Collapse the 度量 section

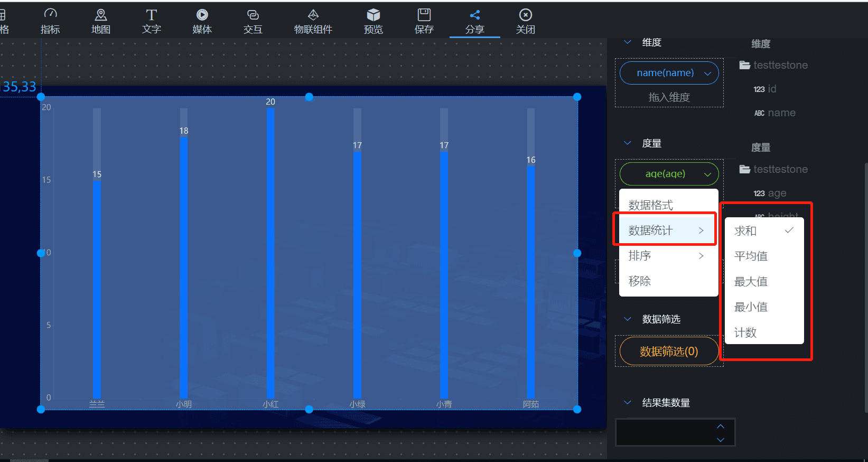[x=628, y=143]
